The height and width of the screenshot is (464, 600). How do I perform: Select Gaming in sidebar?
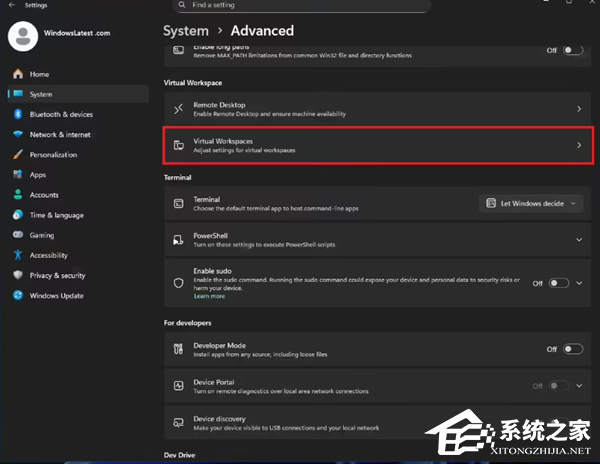[x=78, y=235]
